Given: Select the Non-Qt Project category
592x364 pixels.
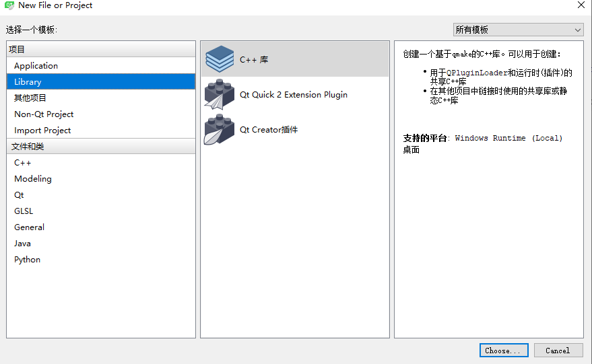Looking at the screenshot, I should pos(101,114).
